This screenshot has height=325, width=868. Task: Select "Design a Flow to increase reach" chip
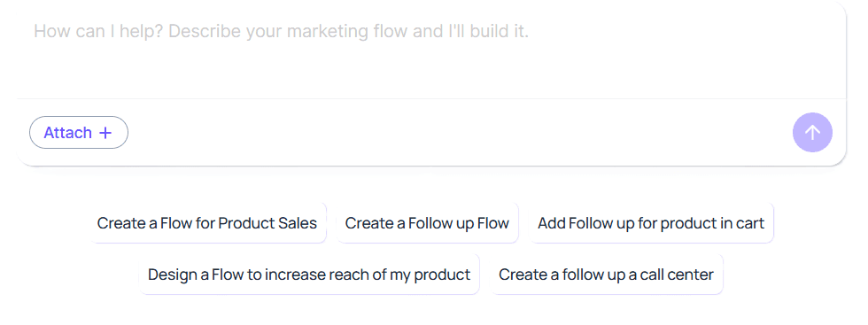tap(309, 274)
